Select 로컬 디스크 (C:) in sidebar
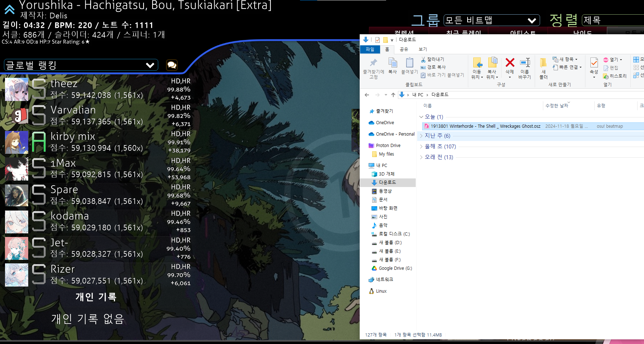The height and width of the screenshot is (344, 644). (x=391, y=234)
